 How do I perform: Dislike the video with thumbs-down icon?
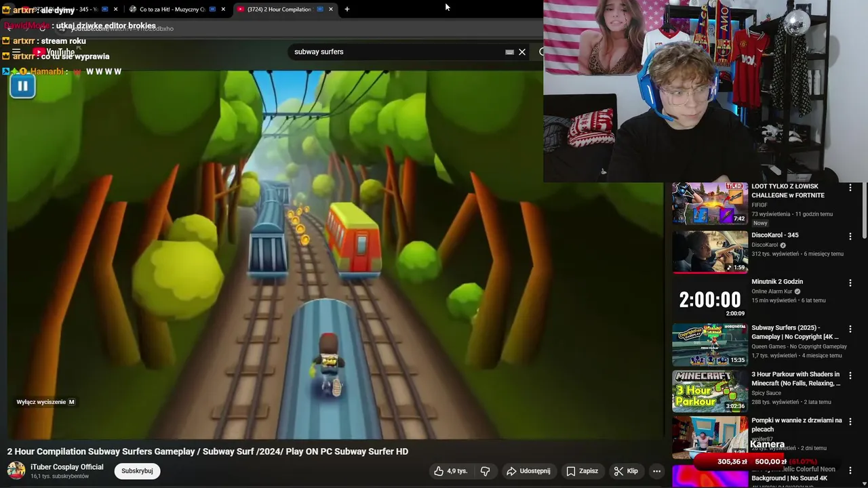pos(486,471)
